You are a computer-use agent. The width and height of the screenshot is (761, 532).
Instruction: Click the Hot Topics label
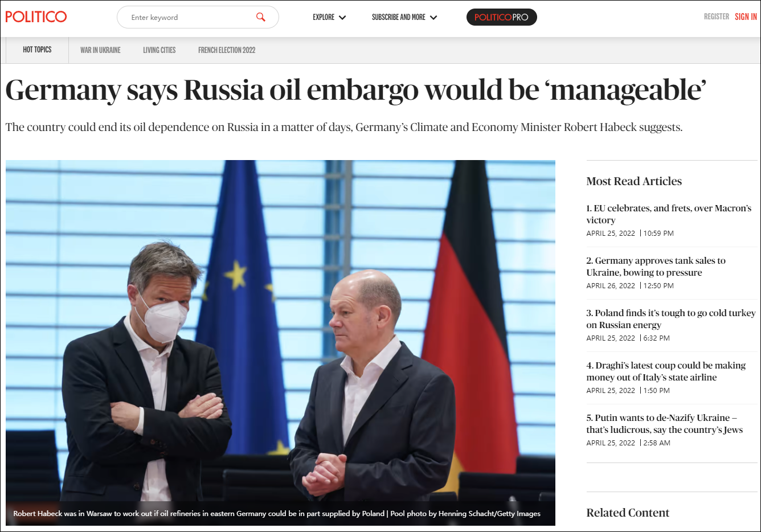click(x=37, y=50)
